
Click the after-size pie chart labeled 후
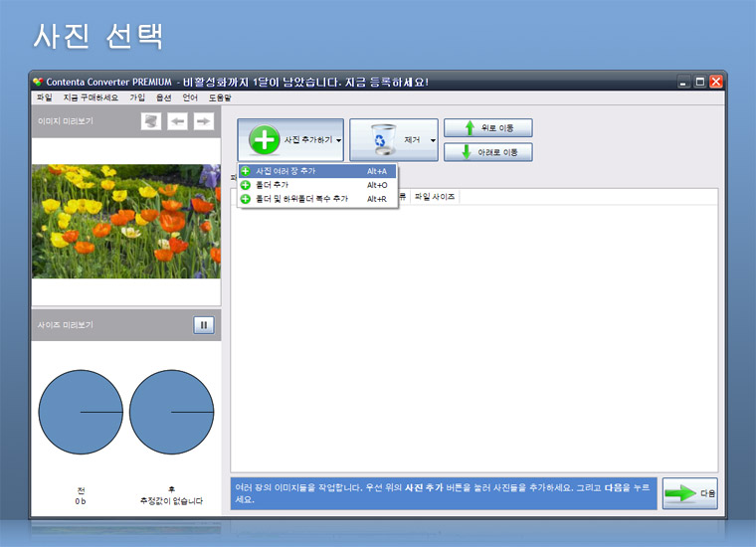click(172, 412)
